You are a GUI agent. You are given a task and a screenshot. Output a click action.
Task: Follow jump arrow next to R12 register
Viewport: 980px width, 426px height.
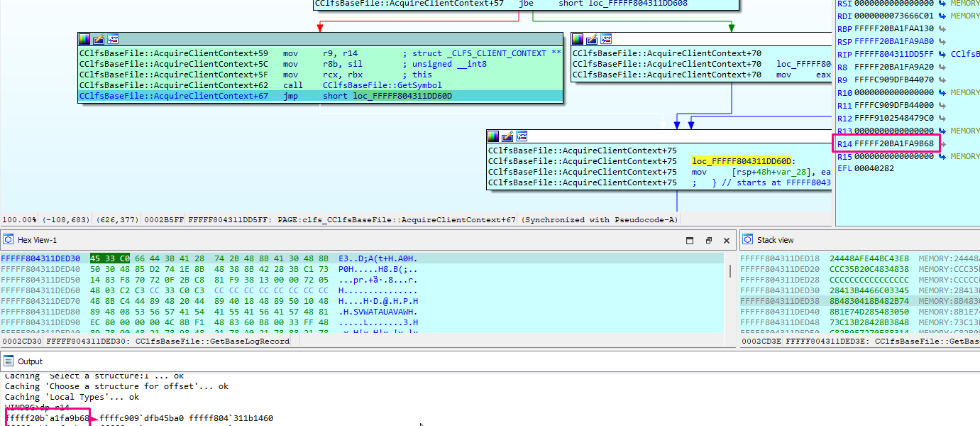point(941,118)
